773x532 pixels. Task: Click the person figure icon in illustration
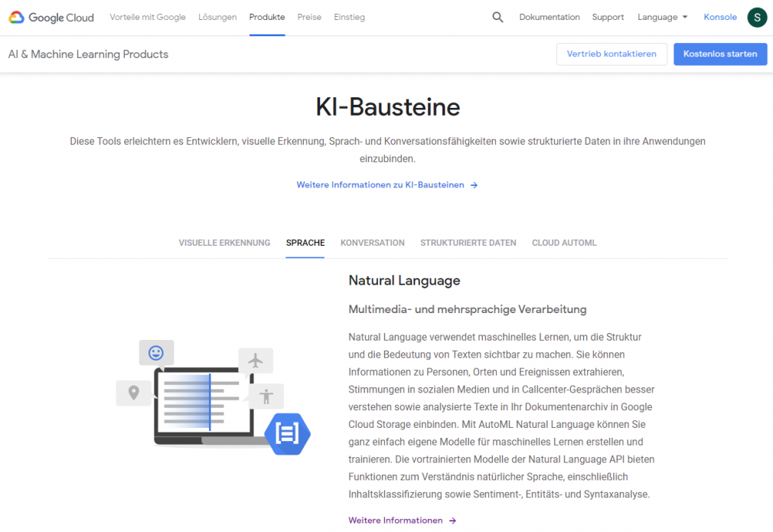point(266,396)
